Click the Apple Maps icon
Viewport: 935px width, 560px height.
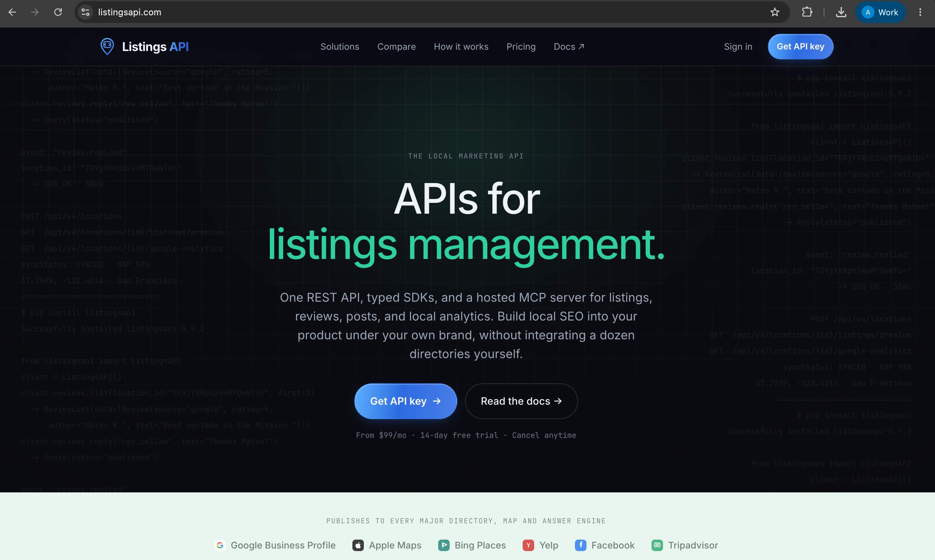358,545
